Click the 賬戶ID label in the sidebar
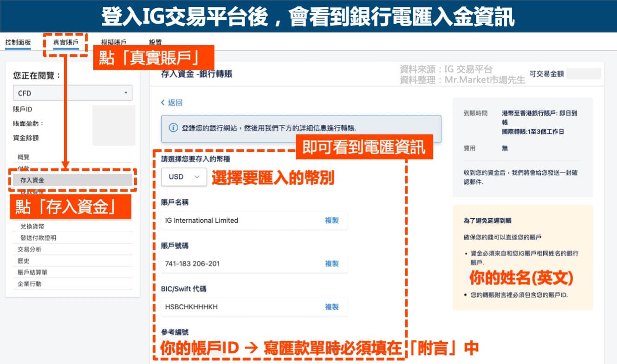Screen dimensions: 617x364 [23, 110]
